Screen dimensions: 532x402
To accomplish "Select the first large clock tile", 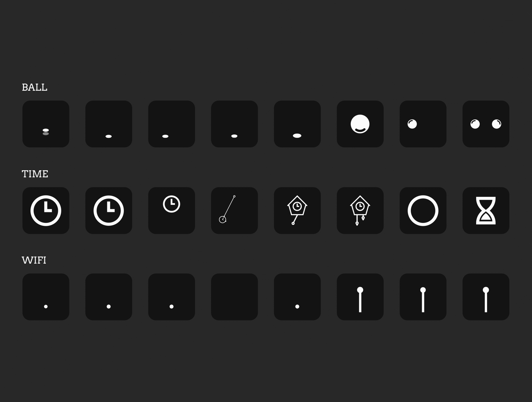I will pyautogui.click(x=46, y=210).
